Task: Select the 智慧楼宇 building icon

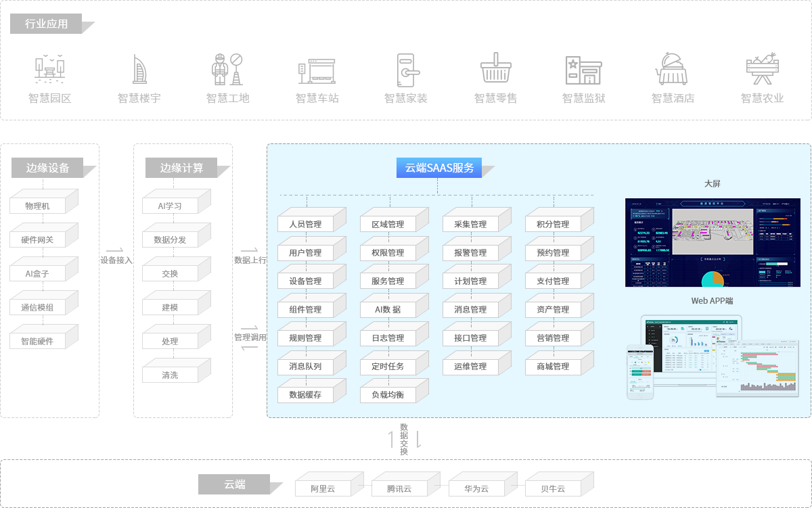Action: point(139,68)
